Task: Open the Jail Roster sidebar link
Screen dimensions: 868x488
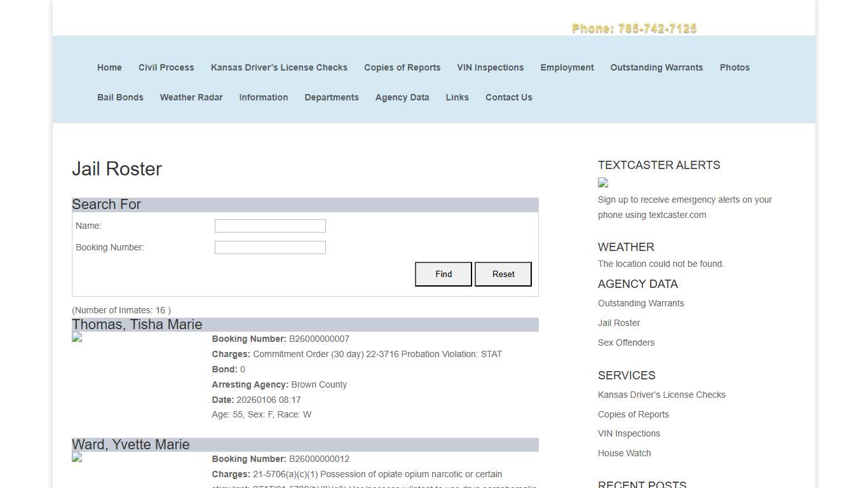Action: 618,323
